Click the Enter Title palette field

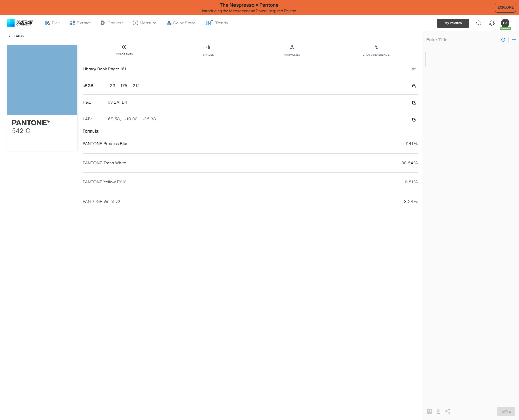(x=459, y=40)
